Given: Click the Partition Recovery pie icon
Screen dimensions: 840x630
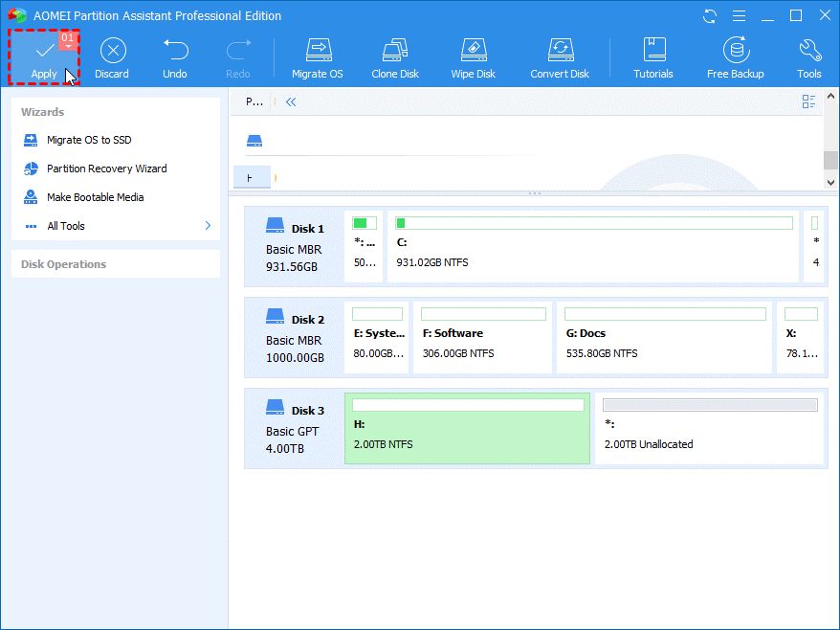Looking at the screenshot, I should 31,169.
